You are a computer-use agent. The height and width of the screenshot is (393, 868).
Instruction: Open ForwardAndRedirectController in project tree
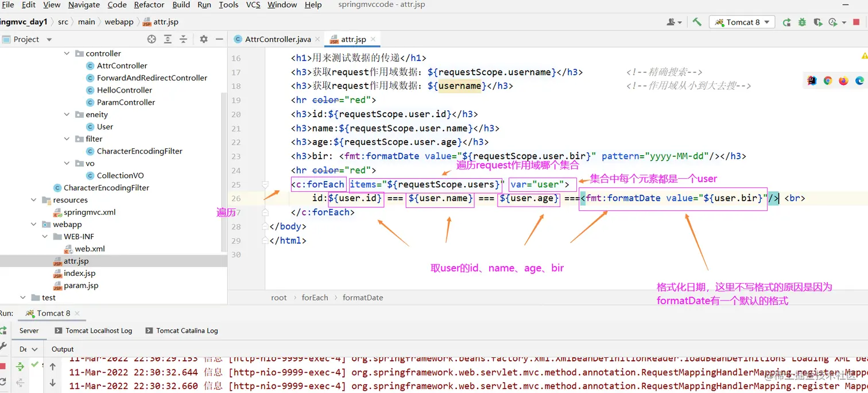(x=152, y=78)
